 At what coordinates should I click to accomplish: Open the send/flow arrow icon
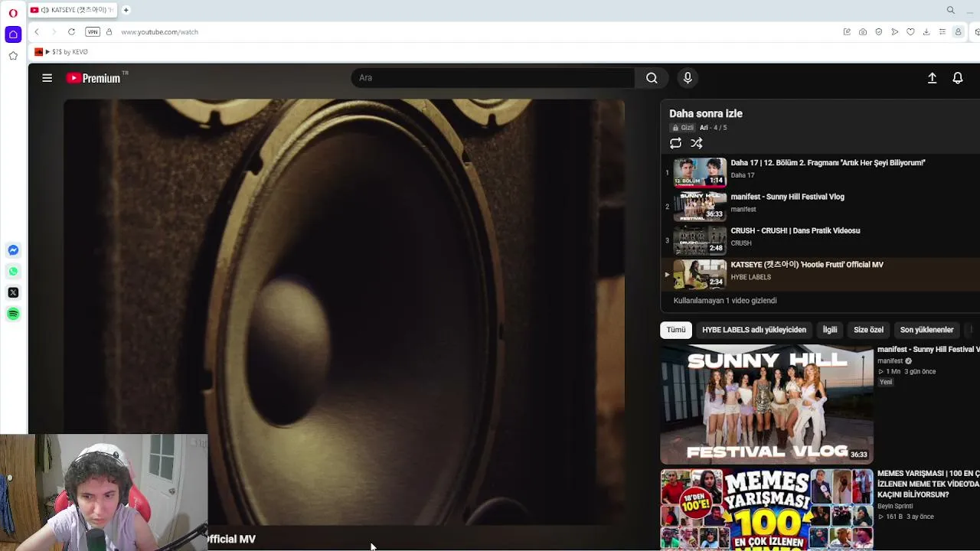click(x=894, y=32)
